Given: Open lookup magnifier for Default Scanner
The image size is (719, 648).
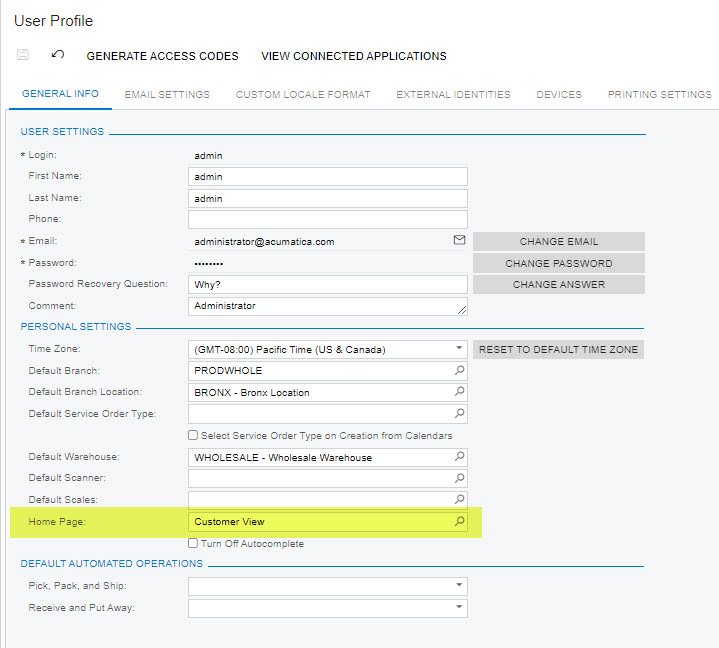Looking at the screenshot, I should [x=459, y=478].
